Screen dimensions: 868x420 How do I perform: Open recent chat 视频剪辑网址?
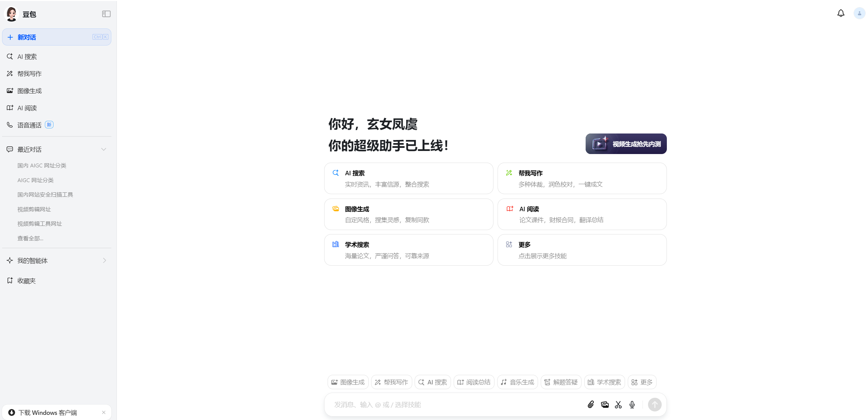click(34, 209)
